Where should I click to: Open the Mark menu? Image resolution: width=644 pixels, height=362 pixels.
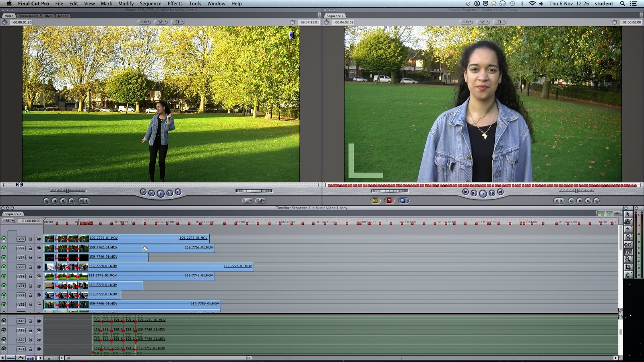click(106, 4)
